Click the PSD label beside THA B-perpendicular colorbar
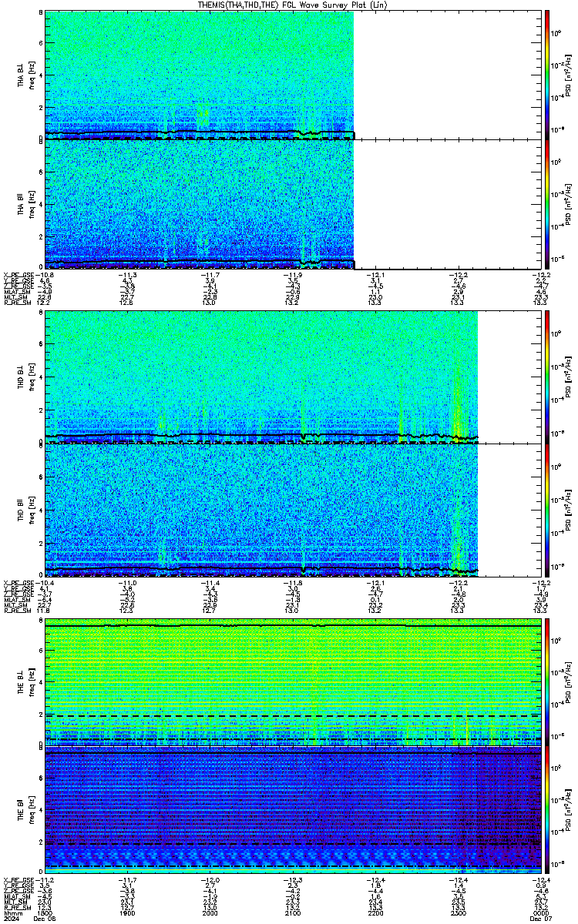Image resolution: width=578 pixels, height=924 pixels. (569, 75)
